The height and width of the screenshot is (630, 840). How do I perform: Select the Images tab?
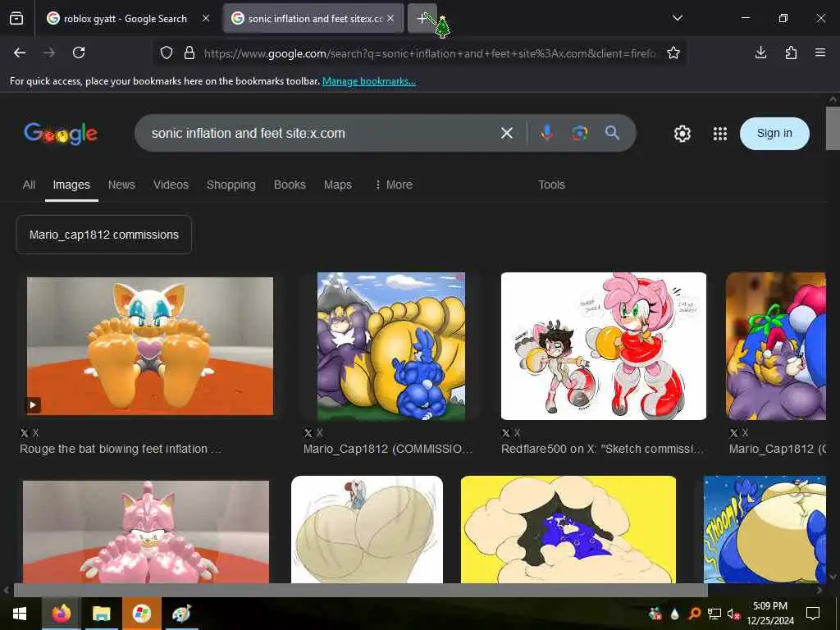tap(71, 185)
